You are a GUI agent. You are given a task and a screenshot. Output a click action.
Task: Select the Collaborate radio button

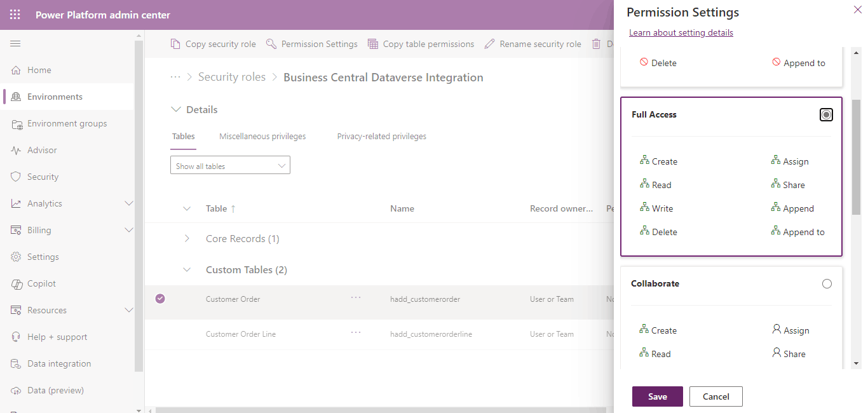tap(827, 284)
